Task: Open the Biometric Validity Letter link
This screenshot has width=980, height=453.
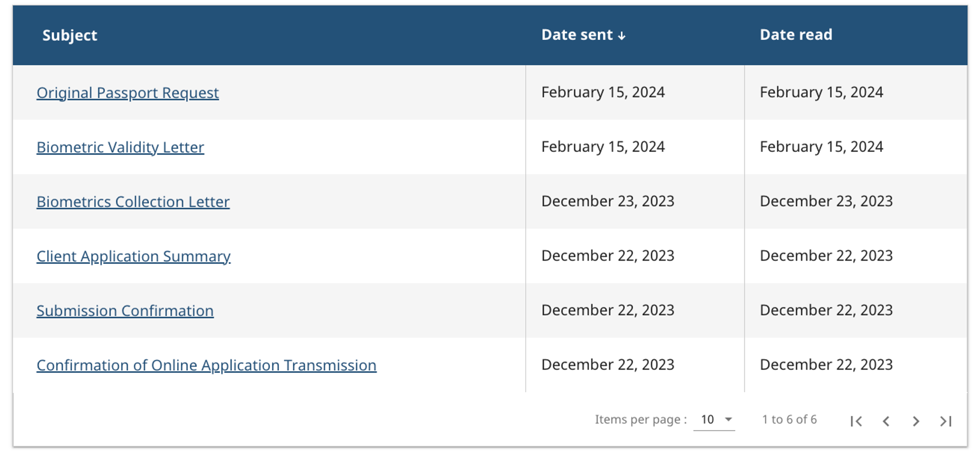Action: point(120,147)
